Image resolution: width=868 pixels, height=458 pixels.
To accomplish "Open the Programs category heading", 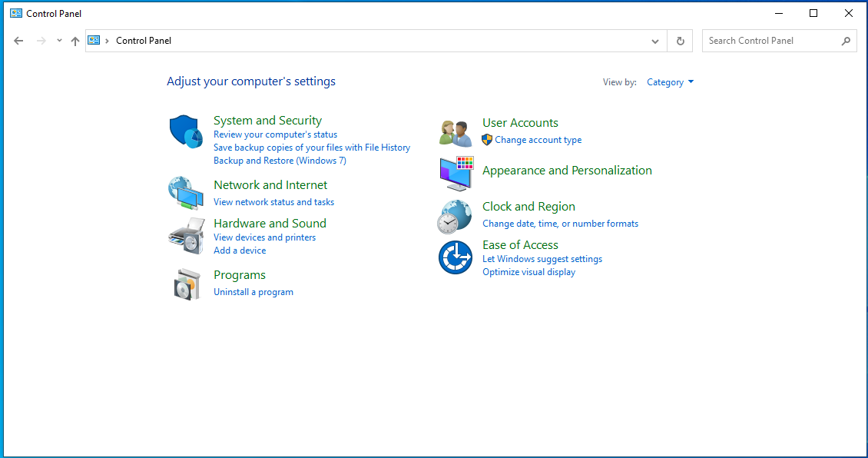I will tap(239, 275).
